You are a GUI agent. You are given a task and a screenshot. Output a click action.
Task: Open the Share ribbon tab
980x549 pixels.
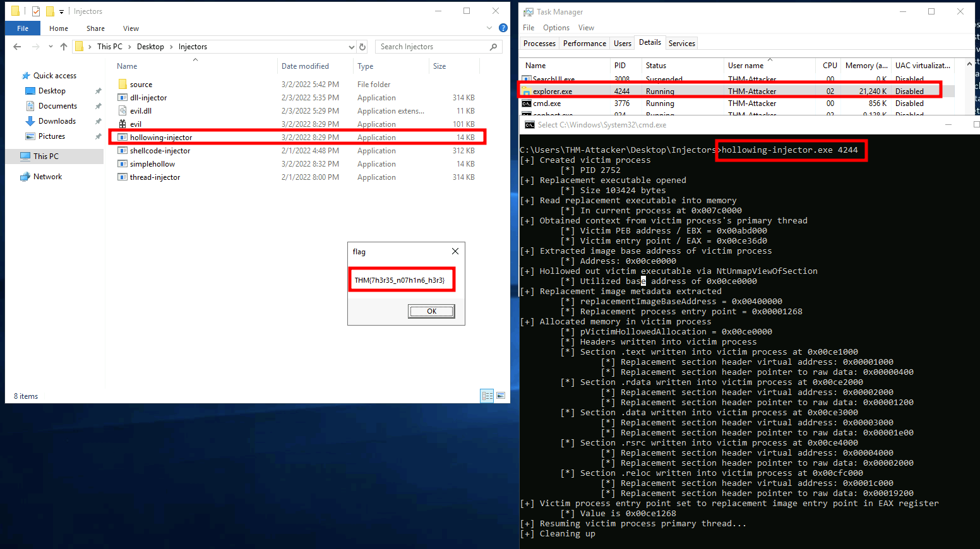96,28
